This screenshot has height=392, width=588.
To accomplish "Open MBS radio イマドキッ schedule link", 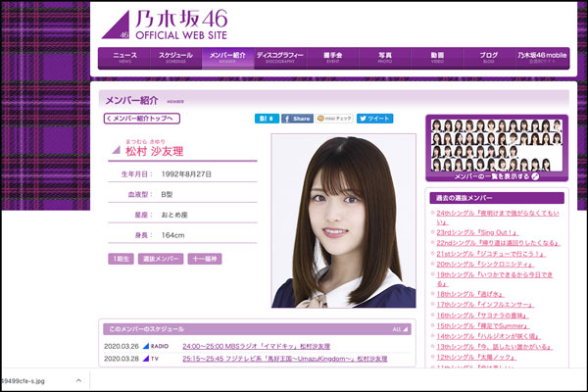I will click(256, 346).
